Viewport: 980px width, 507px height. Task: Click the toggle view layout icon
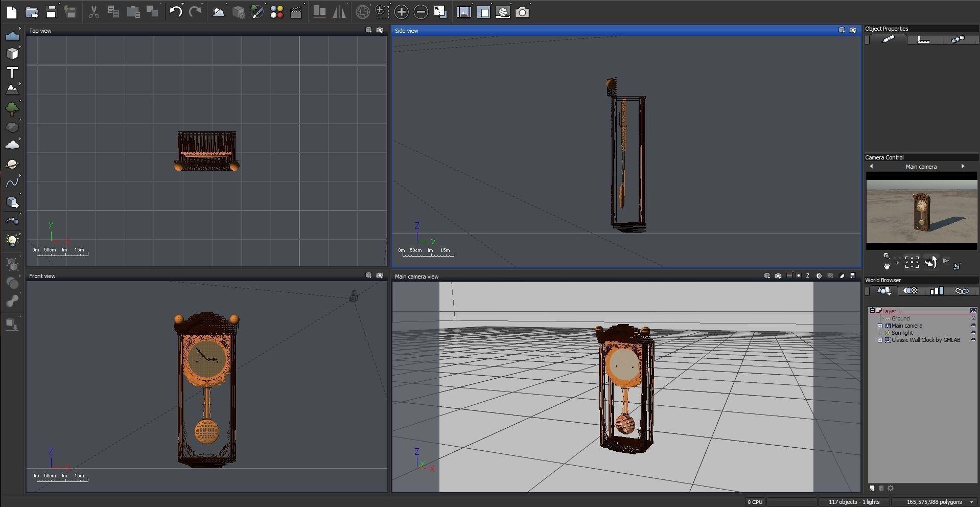440,12
